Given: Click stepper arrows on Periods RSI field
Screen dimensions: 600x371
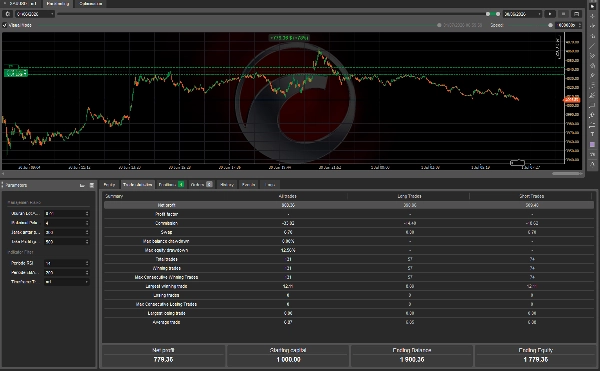Looking at the screenshot, I should [x=87, y=263].
